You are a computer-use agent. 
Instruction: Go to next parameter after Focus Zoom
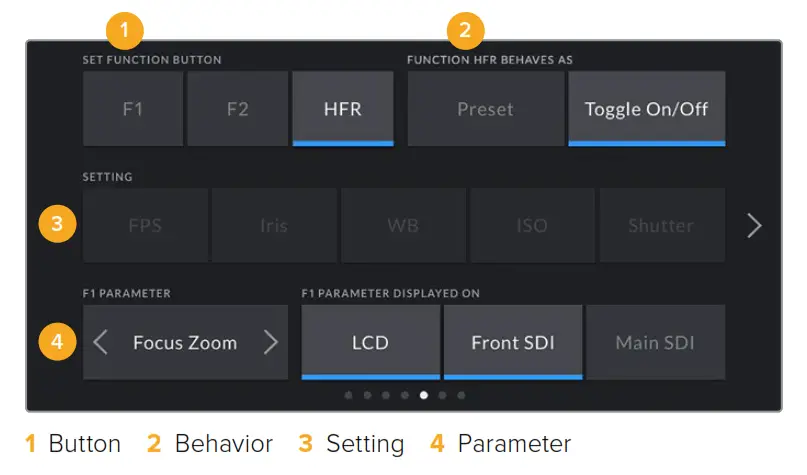[271, 343]
